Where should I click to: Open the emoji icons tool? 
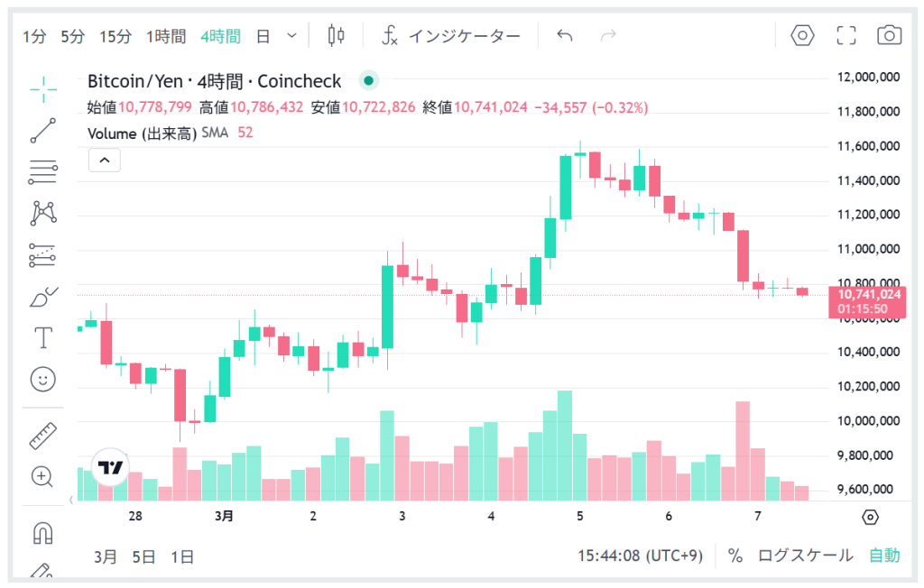(x=43, y=380)
